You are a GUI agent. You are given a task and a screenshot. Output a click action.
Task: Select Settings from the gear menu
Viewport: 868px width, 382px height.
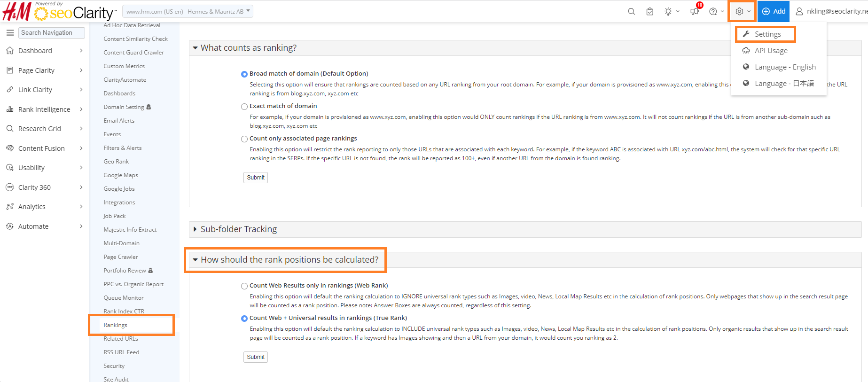tap(767, 34)
